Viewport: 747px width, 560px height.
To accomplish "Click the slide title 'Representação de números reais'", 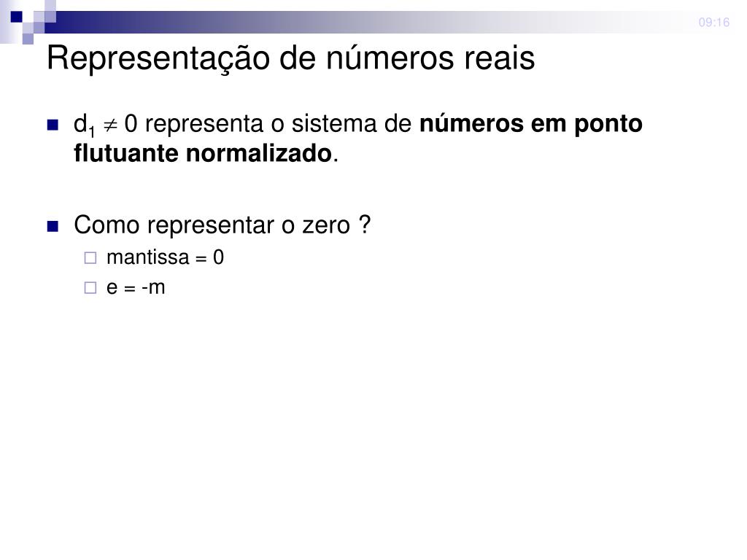I will 290,58.
